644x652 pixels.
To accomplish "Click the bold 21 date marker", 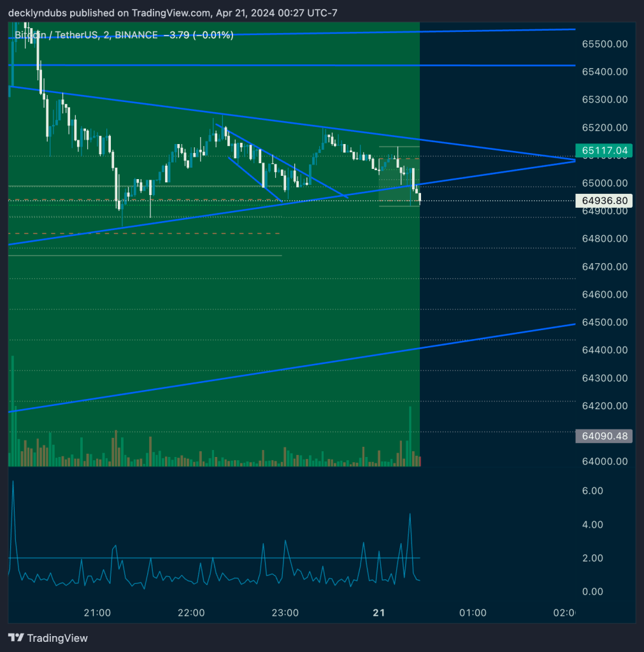I will pos(379,612).
